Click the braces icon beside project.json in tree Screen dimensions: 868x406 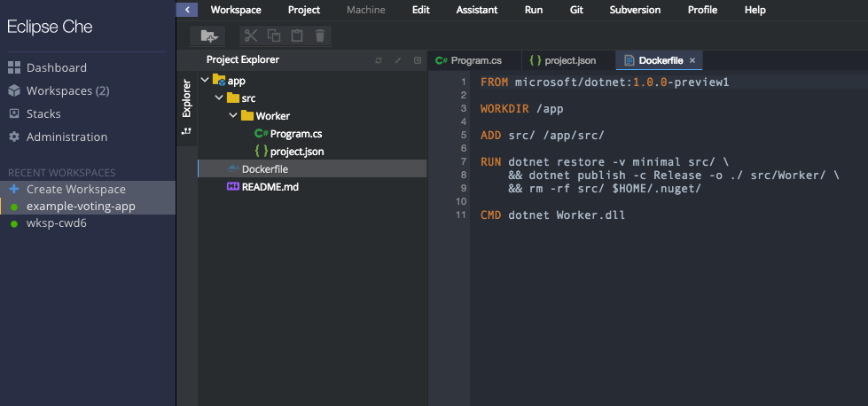pos(262,151)
